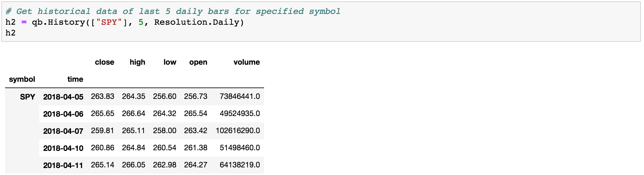Click Resolution.Daily in the code
This screenshot has height=175, width=644.
[196, 22]
